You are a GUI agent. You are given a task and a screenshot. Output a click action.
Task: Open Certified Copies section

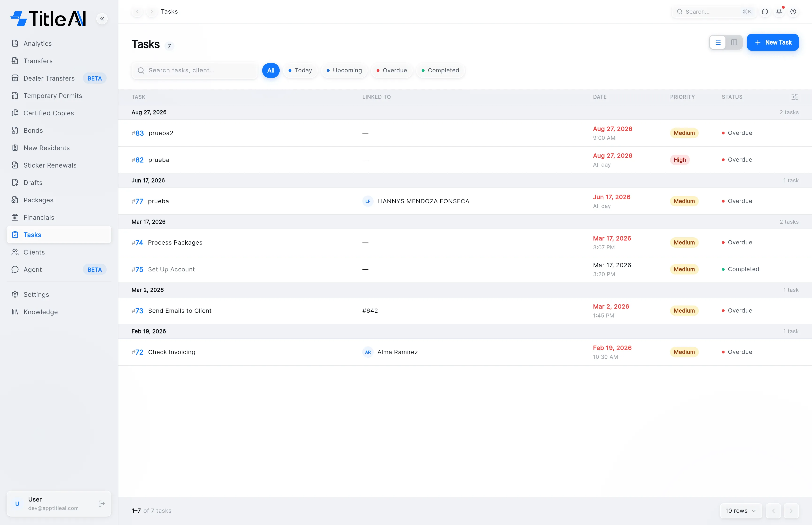tap(59, 113)
